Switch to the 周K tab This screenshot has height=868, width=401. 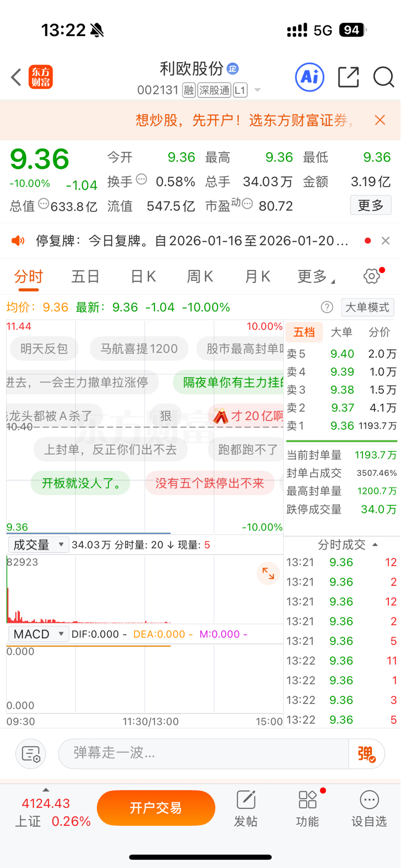[x=200, y=276]
